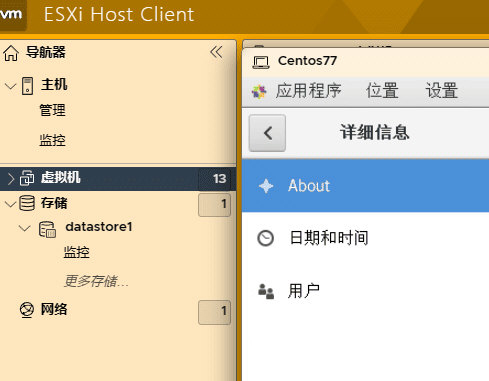Click the Networking globe icon
This screenshot has height=381, width=489.
coord(27,310)
